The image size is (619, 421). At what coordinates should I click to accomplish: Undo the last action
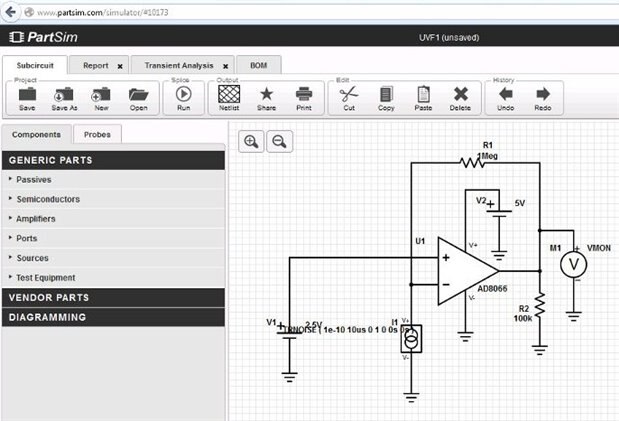pos(504,95)
